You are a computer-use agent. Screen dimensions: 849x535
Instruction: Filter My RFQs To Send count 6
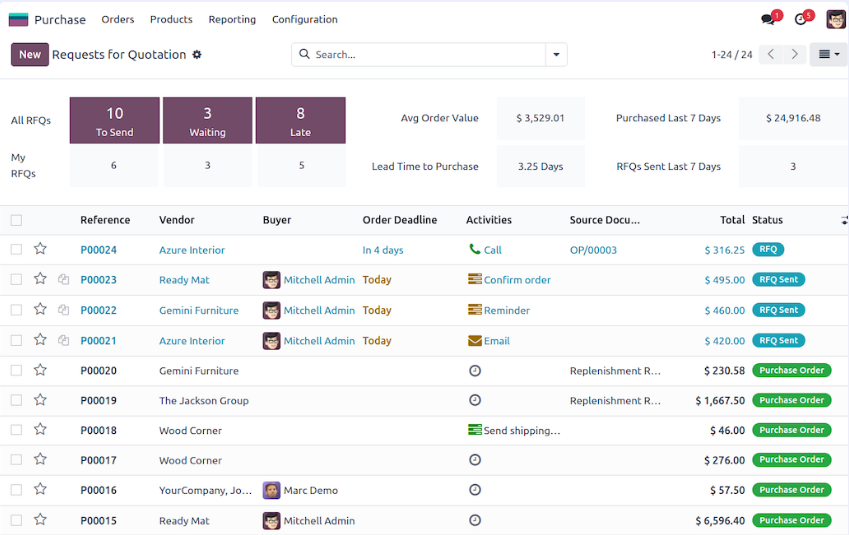(114, 166)
